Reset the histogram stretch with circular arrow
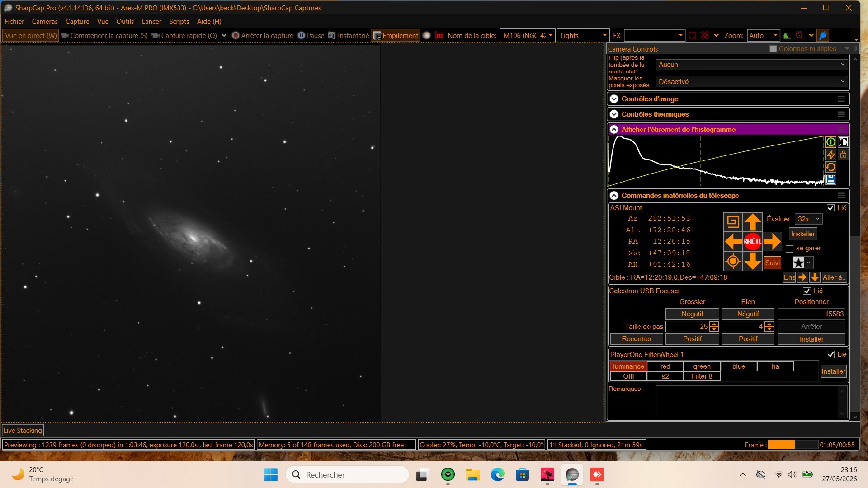 (x=830, y=167)
